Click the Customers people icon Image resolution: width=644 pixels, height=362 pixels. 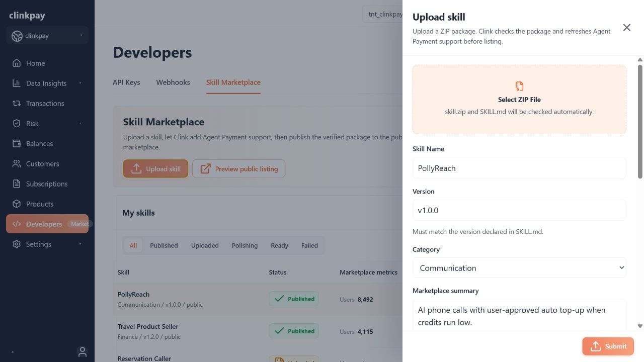coord(17,164)
